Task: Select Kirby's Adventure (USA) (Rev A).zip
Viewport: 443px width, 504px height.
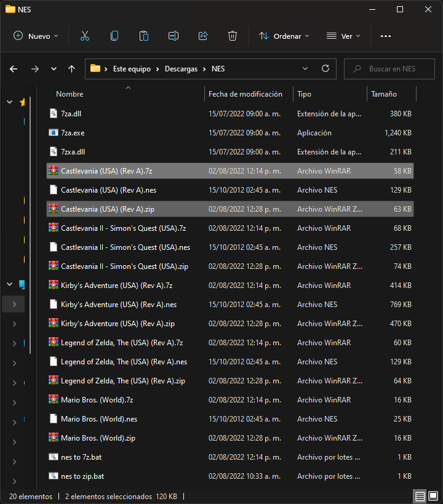Action: click(x=230, y=323)
